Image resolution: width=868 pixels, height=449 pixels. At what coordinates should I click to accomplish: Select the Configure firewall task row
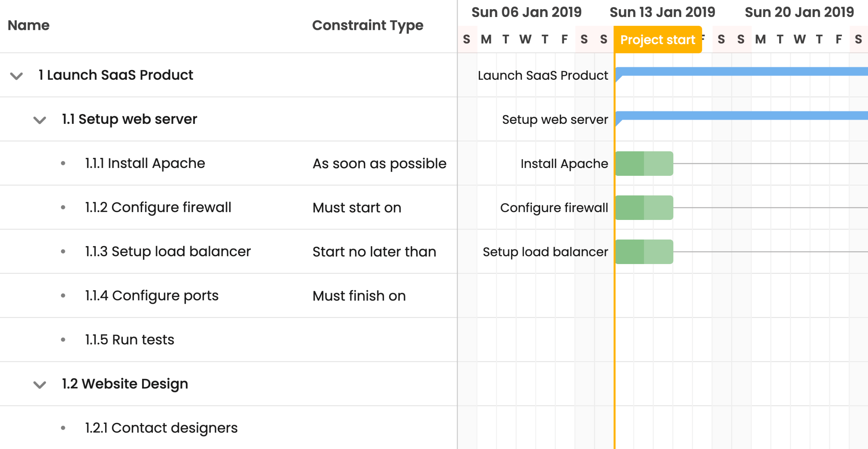pyautogui.click(x=158, y=207)
